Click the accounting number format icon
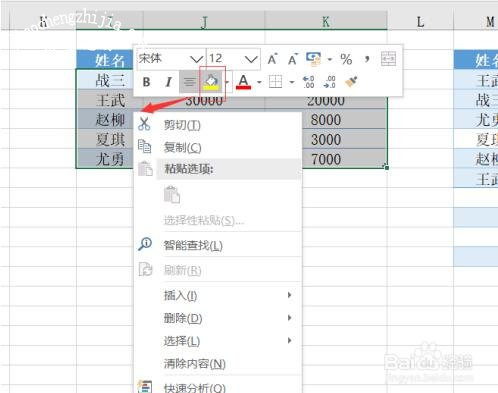The height and width of the screenshot is (393, 498). (x=314, y=59)
